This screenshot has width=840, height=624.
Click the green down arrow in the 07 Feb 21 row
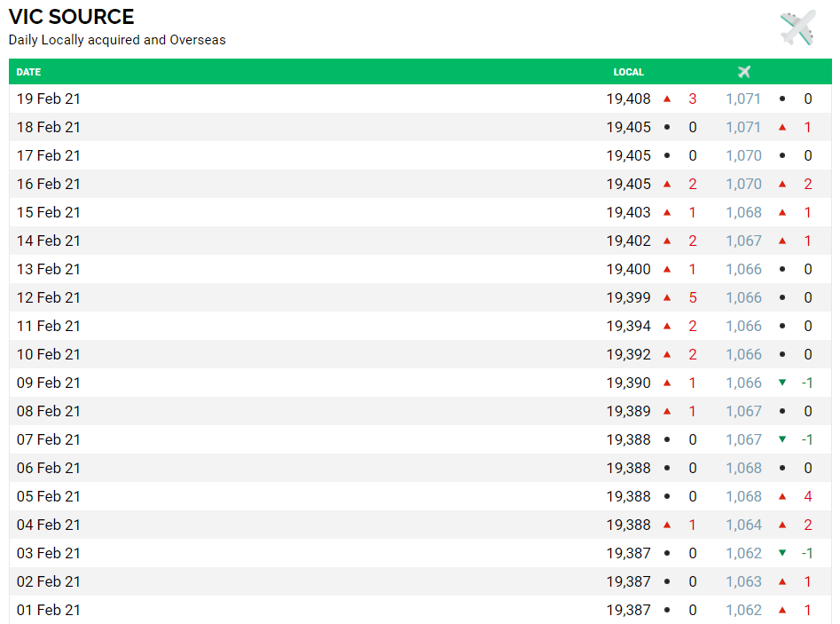click(781, 439)
